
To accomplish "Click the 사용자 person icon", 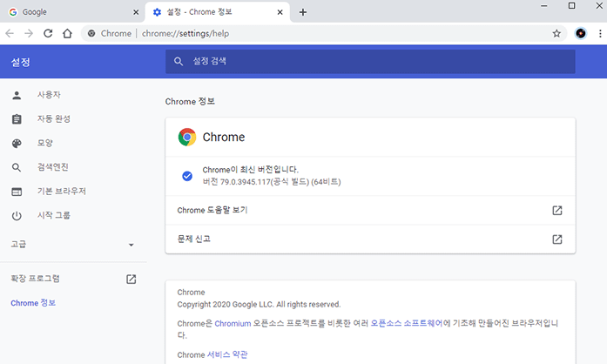I will 17,95.
